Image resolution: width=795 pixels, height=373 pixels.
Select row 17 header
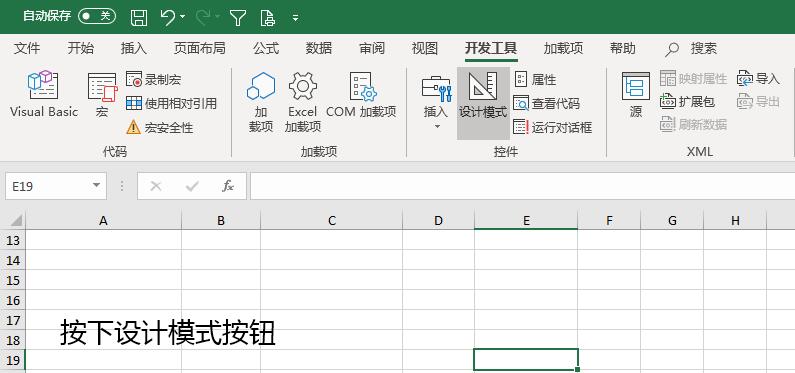point(13,320)
